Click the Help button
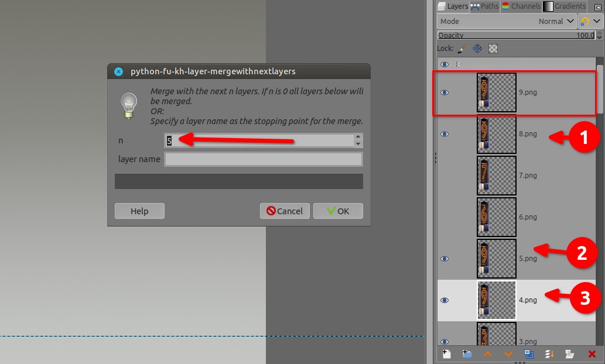 (x=139, y=211)
